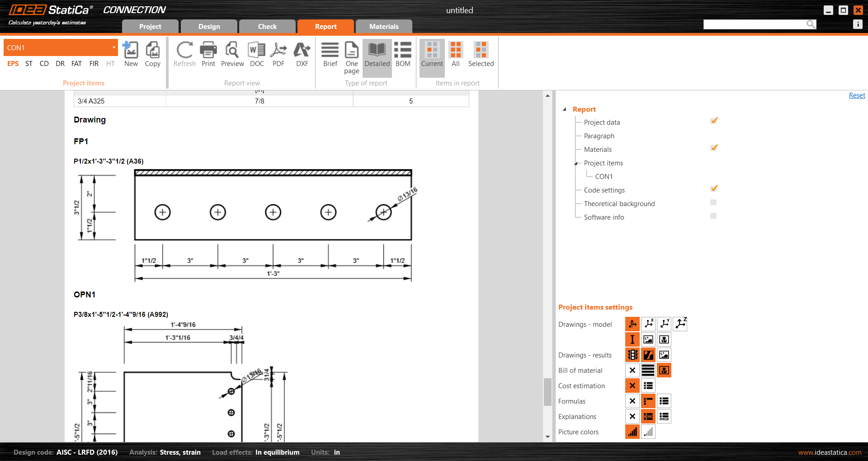Export the report to PDF
Image resolution: width=868 pixels, height=461 pixels.
coord(278,54)
